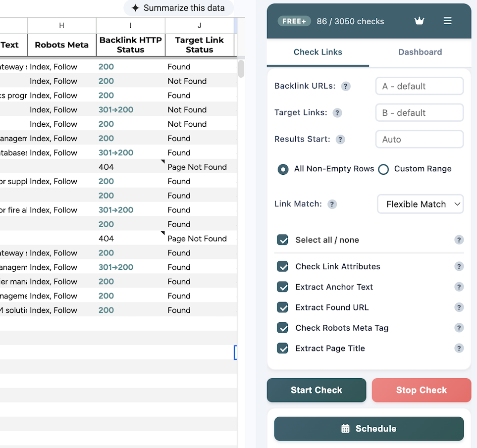Click help icon for Extract Anchor Text
This screenshot has width=477, height=448.
459,287
